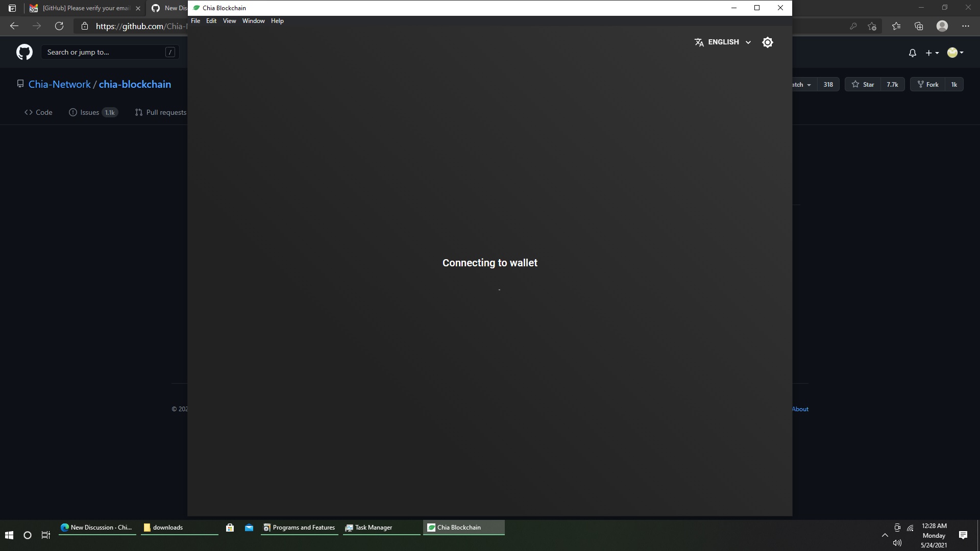The width and height of the screenshot is (980, 551).
Task: Expand the ENGLISH language dropdown
Action: (723, 42)
